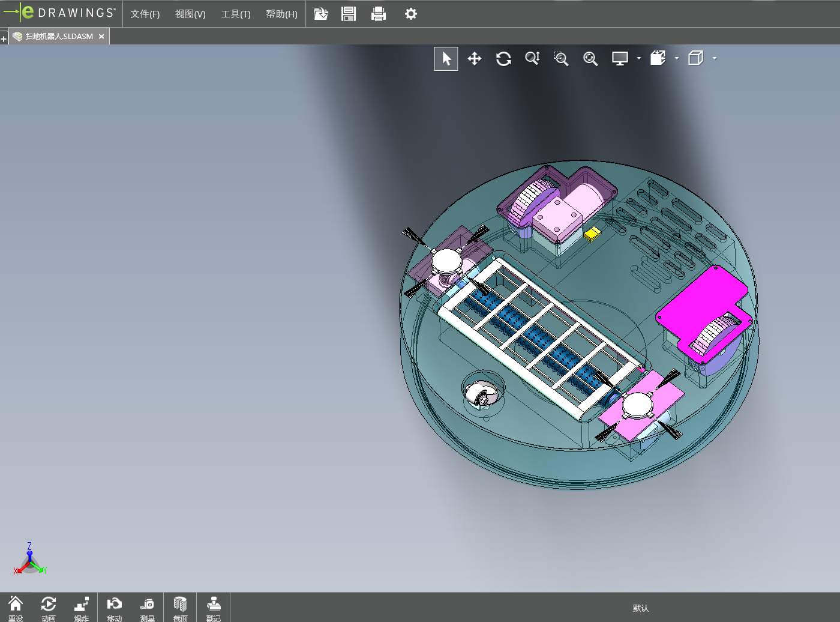Viewport: 840px width, 622px height.
Task: Open the 文件(F) menu
Action: tap(145, 14)
